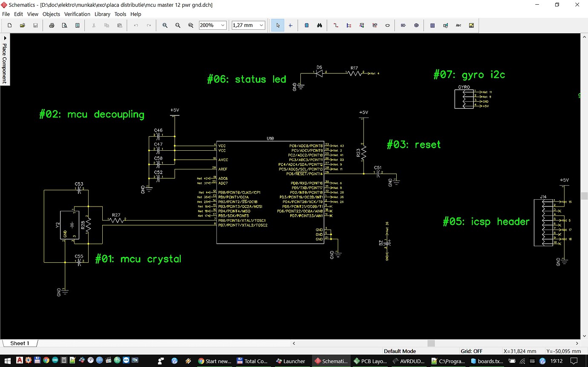Click the Undo arrow icon
Screen dimensions: 588x367
[x=135, y=25]
